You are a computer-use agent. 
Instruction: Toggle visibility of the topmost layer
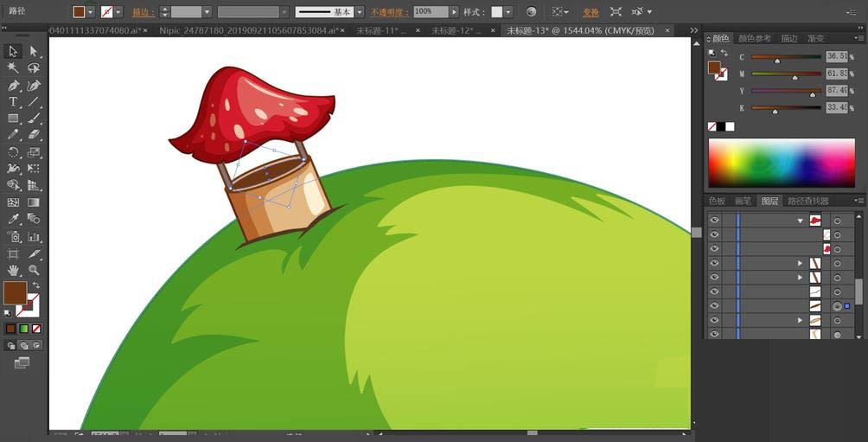[x=714, y=221]
